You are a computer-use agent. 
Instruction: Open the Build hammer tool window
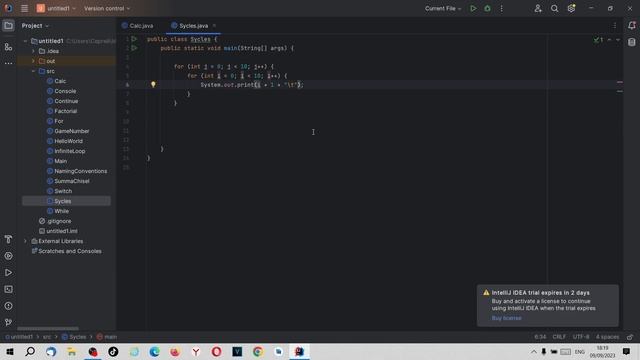[8, 239]
